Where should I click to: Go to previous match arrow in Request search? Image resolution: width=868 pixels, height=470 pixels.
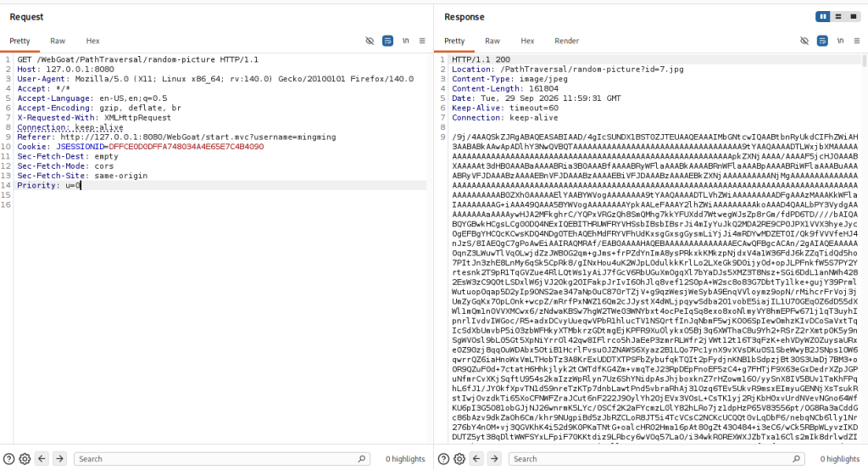(42, 458)
